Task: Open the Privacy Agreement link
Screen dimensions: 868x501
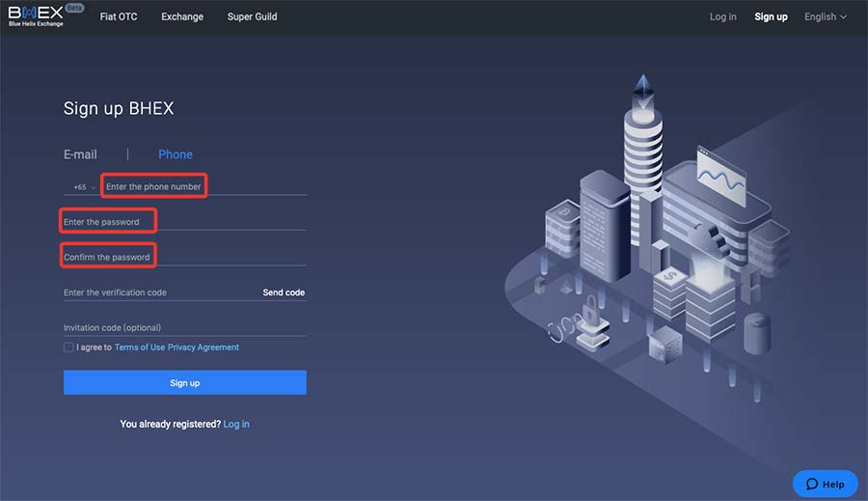Action: point(203,348)
